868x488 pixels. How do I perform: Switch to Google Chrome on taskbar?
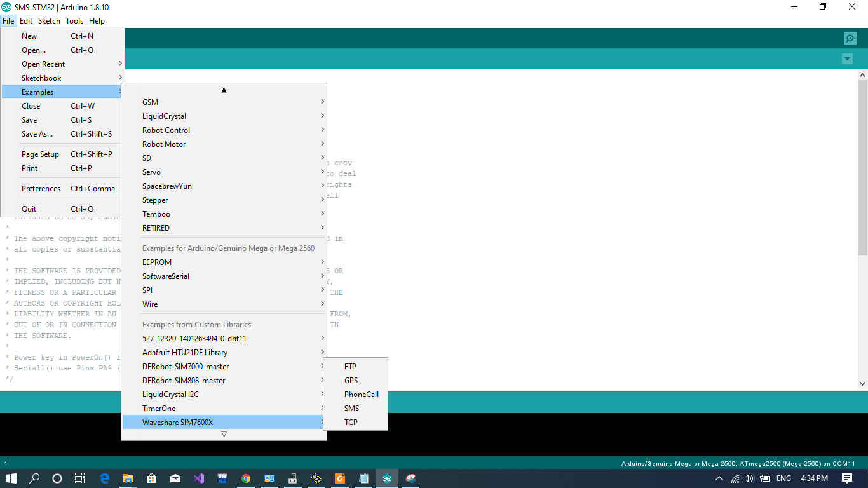[246, 478]
